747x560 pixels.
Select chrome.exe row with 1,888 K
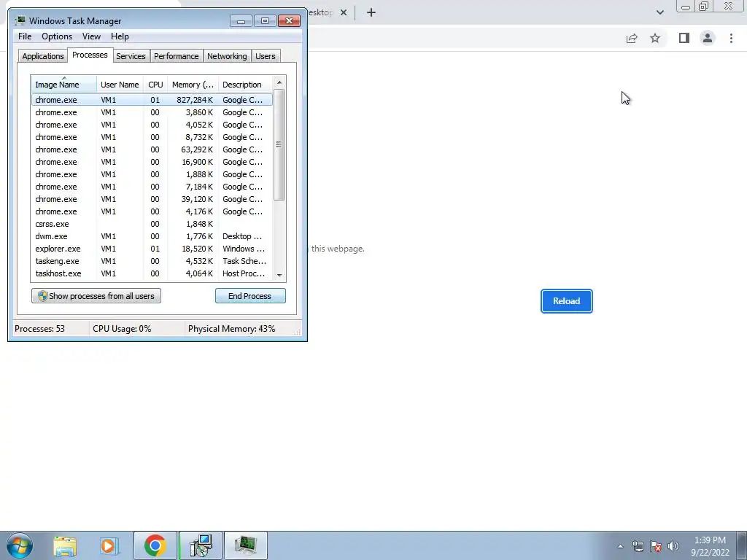click(152, 174)
